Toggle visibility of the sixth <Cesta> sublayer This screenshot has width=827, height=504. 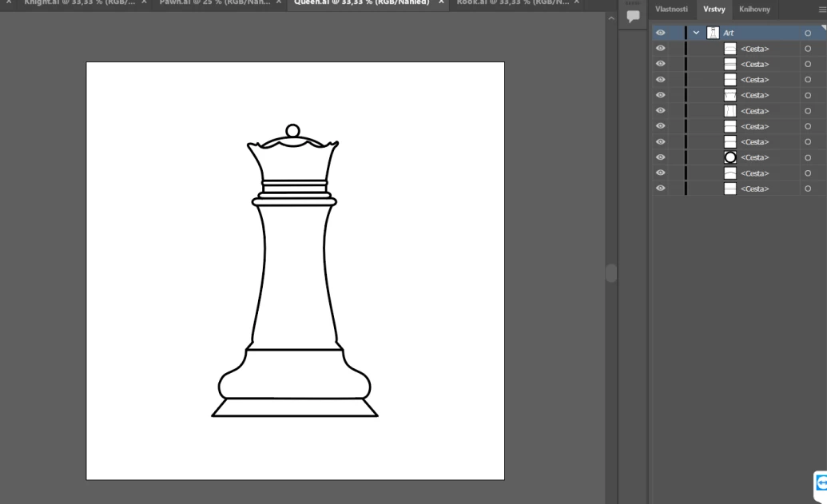click(660, 125)
